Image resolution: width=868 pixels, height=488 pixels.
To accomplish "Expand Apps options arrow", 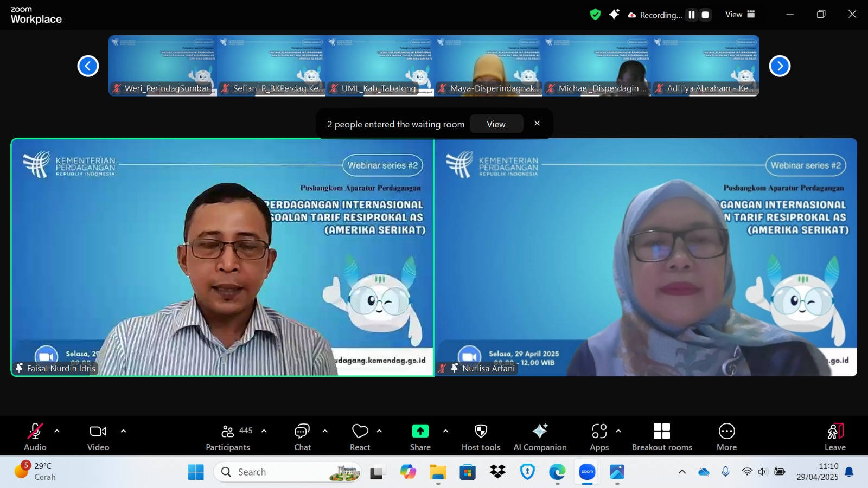I will pos(618,431).
